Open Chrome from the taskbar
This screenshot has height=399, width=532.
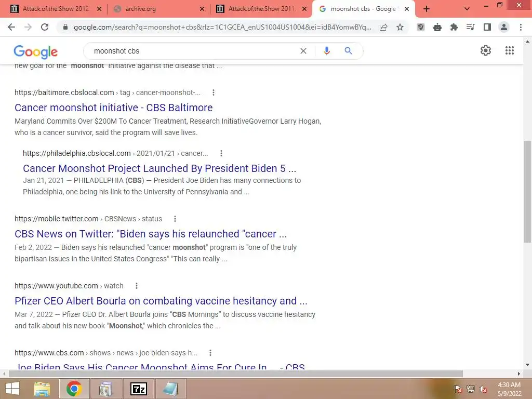coord(74,389)
